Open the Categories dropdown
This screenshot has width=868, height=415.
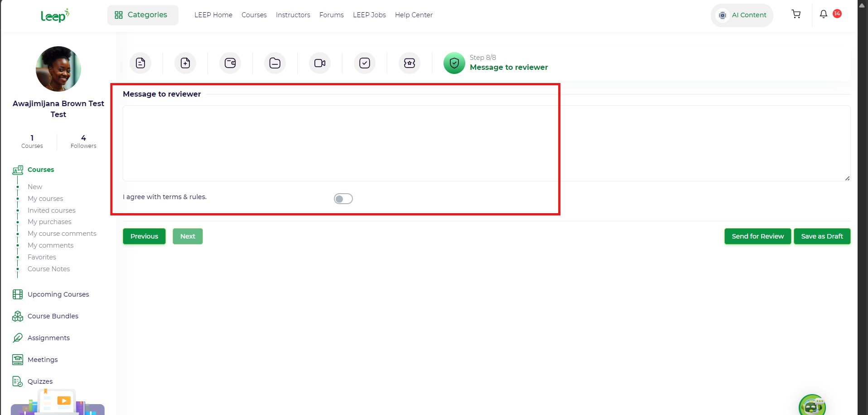coord(143,15)
